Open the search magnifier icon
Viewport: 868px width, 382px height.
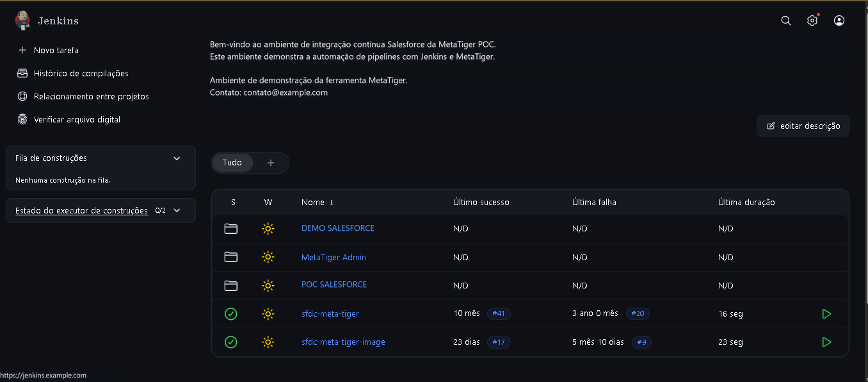click(x=786, y=21)
